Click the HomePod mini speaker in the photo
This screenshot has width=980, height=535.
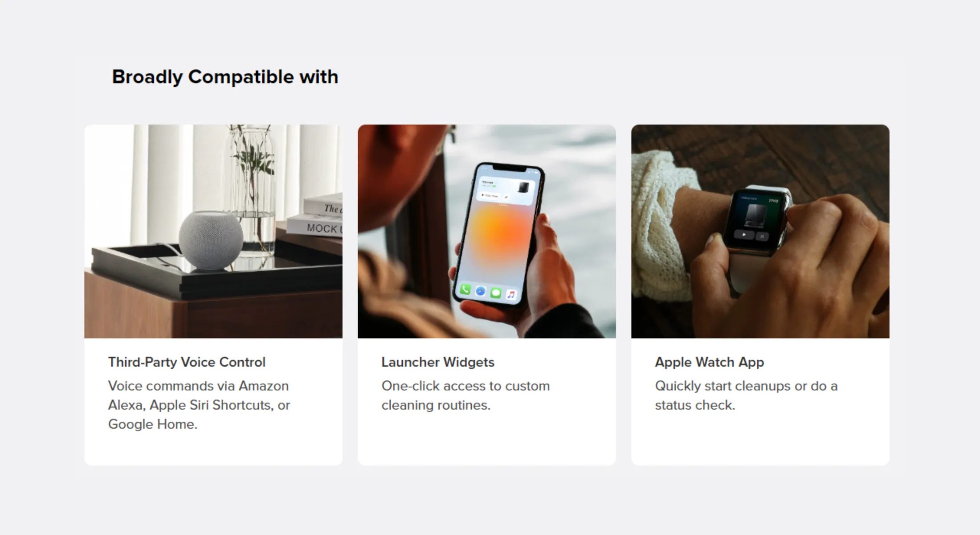pos(211,241)
